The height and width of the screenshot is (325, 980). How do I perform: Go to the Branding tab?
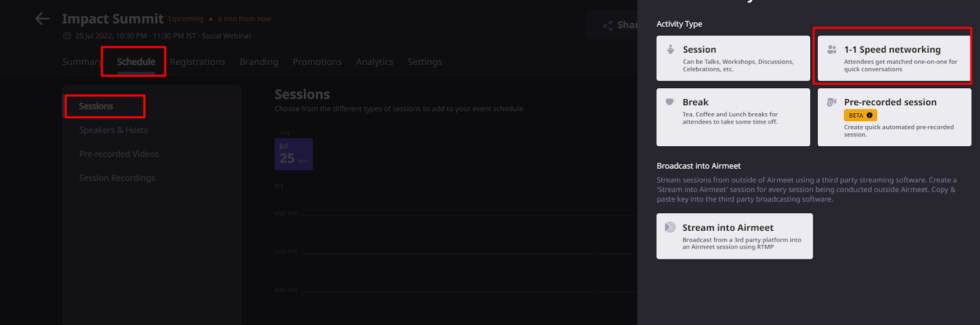(258, 62)
